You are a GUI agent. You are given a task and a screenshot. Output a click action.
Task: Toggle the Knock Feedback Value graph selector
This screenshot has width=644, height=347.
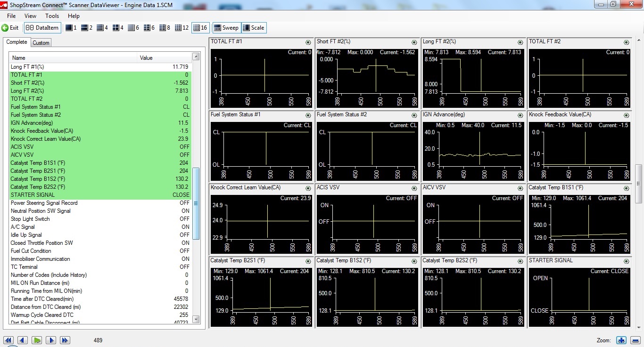click(x=627, y=115)
